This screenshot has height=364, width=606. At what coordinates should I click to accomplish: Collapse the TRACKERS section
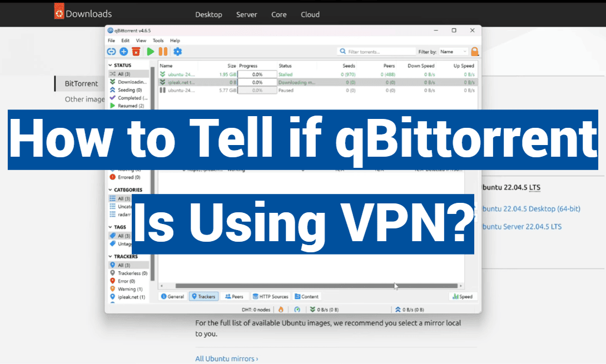(111, 256)
